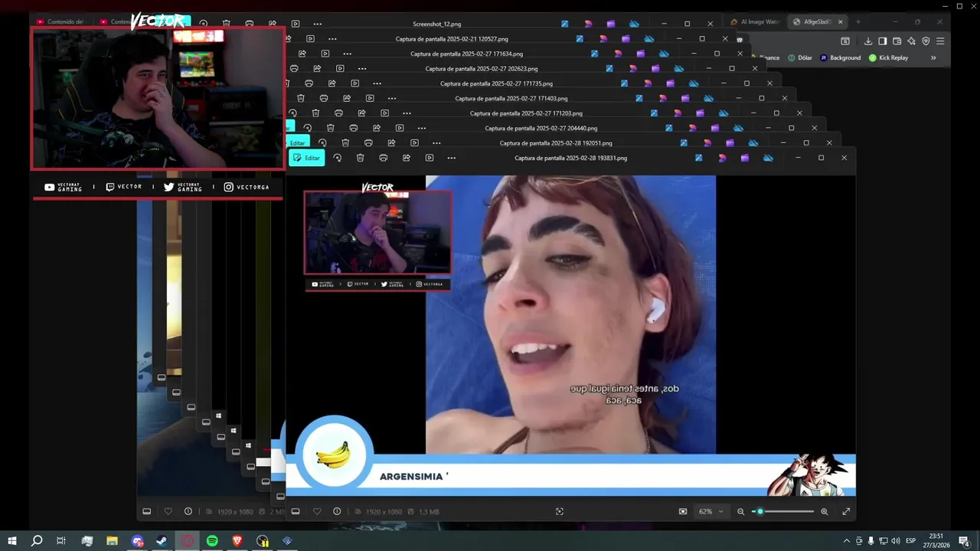Click the fit-to-window scan icon in footer
The image size is (980, 551).
559,511
